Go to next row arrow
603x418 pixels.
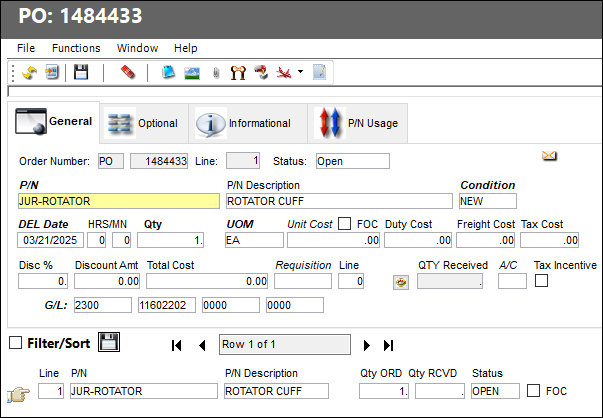click(x=366, y=345)
